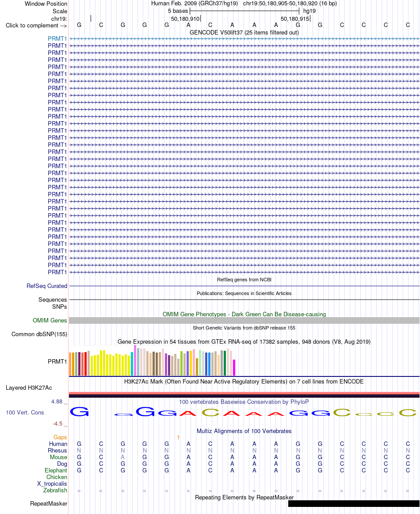Click the orange Gaps row label
Screen dimensions: 420x514
point(60,437)
